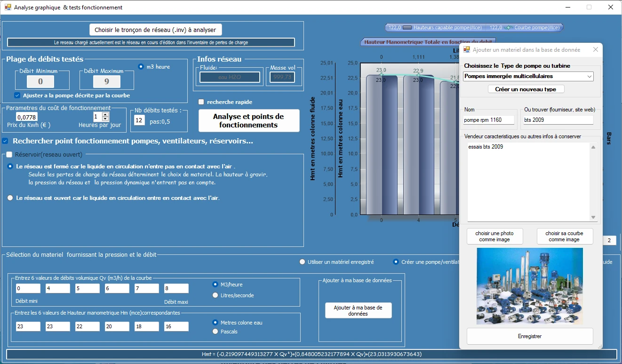The width and height of the screenshot is (622, 364).
Task: Enable the 'recherche rapide' checkbox
Action: click(201, 102)
